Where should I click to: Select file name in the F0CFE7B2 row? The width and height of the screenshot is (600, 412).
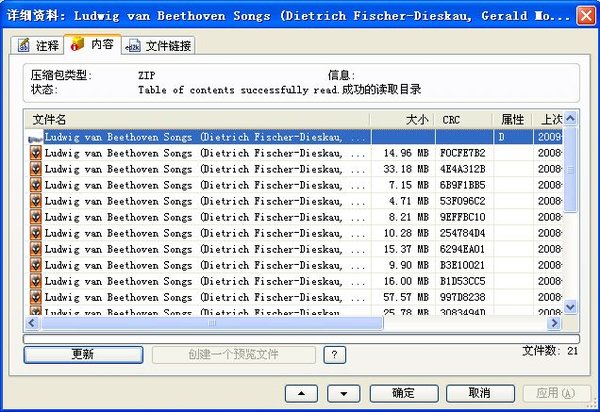[x=205, y=153]
